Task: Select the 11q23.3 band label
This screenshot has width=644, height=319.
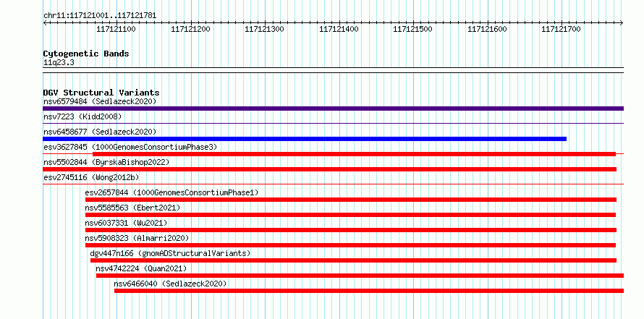Action: (x=59, y=63)
